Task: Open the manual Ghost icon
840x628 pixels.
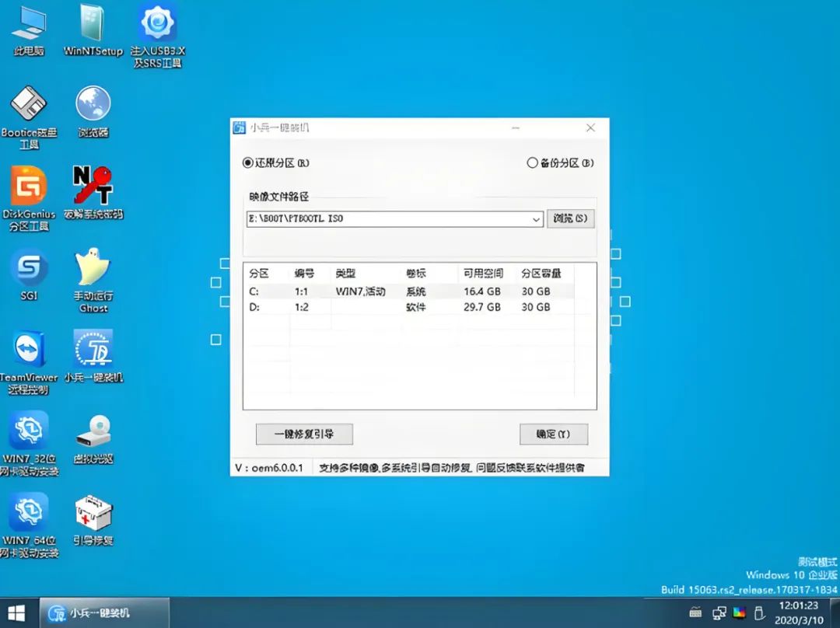Action: point(93,280)
